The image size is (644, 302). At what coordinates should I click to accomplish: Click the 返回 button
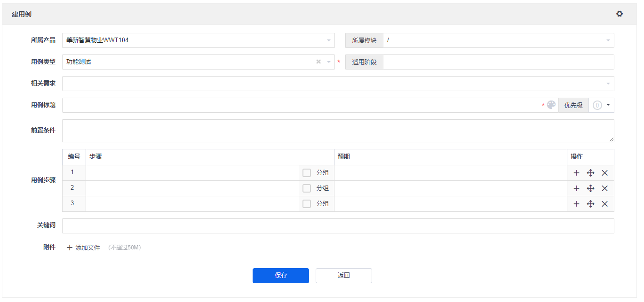tap(343, 276)
